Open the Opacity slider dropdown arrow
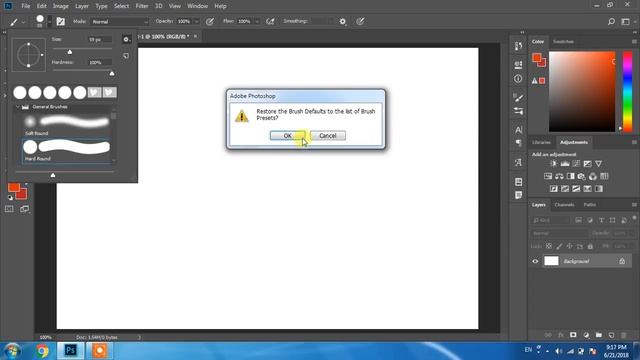The image size is (640, 360). 196,22
